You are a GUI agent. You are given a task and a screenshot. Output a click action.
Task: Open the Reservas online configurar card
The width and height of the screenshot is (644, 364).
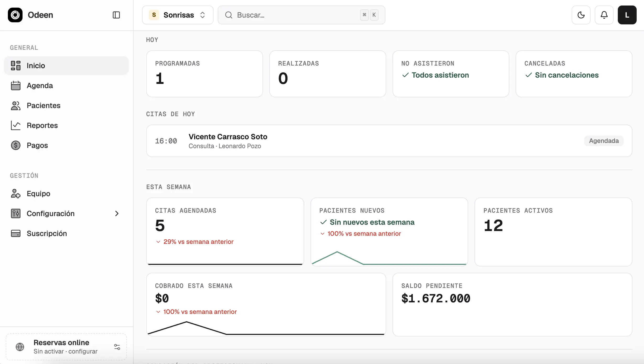tap(66, 347)
